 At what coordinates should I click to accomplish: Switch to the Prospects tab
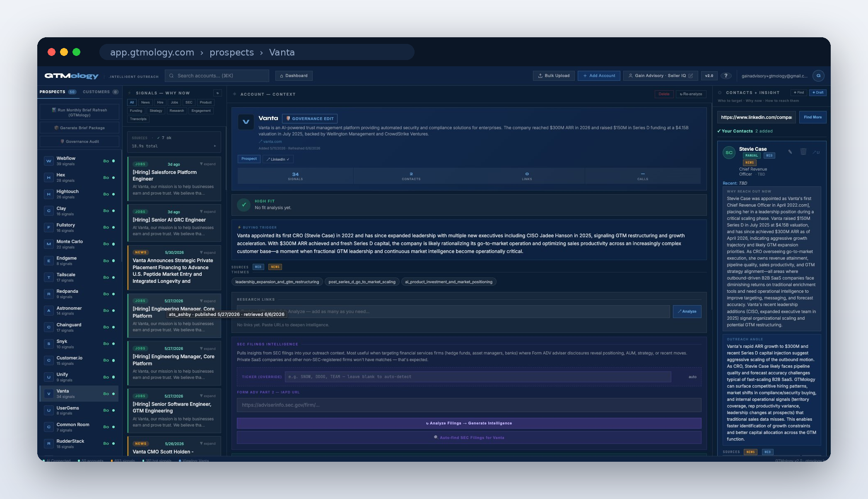(58, 92)
